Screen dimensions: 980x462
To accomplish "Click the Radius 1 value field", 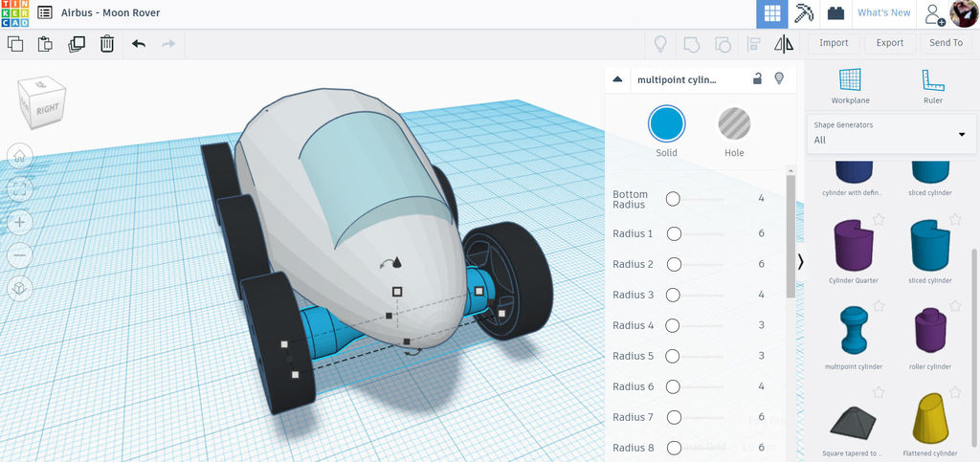I will pyautogui.click(x=761, y=233).
